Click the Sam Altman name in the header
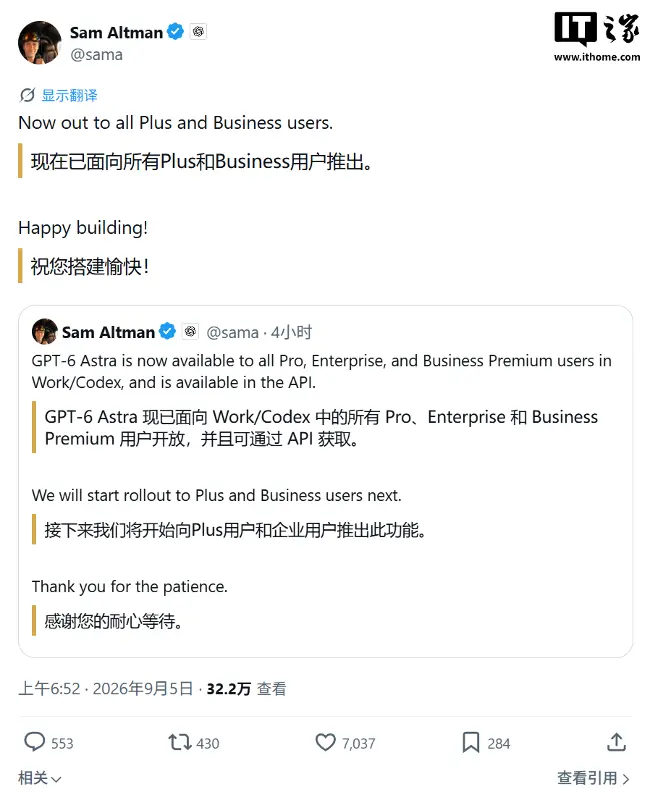650x800 pixels. [116, 32]
